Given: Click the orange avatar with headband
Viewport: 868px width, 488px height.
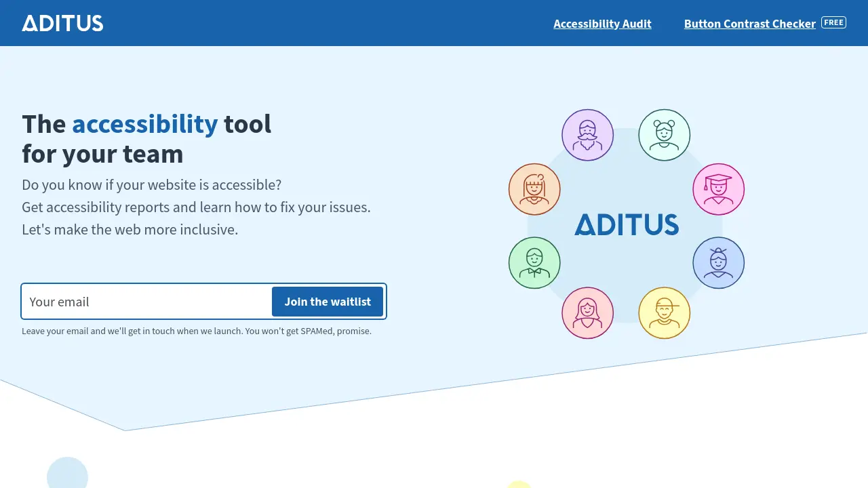Looking at the screenshot, I should click(534, 189).
